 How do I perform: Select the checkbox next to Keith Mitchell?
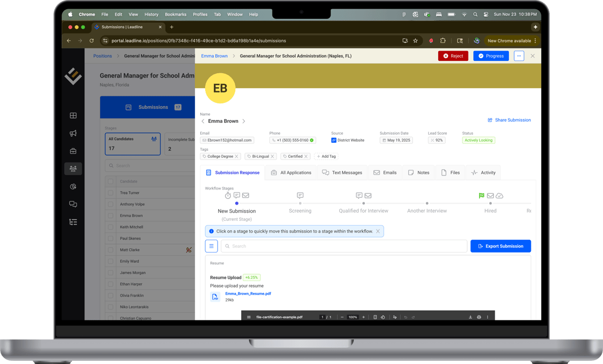tap(110, 227)
